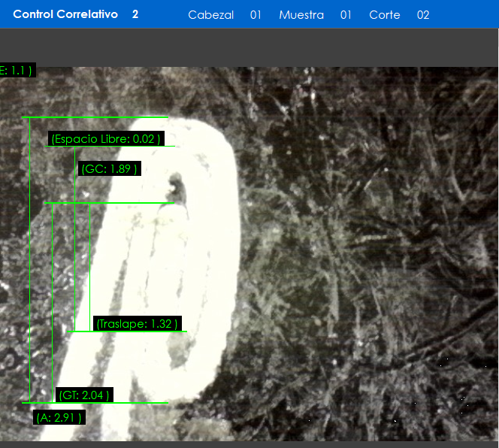Click the Cabezal header label
This screenshot has height=448, width=499.
210,15
